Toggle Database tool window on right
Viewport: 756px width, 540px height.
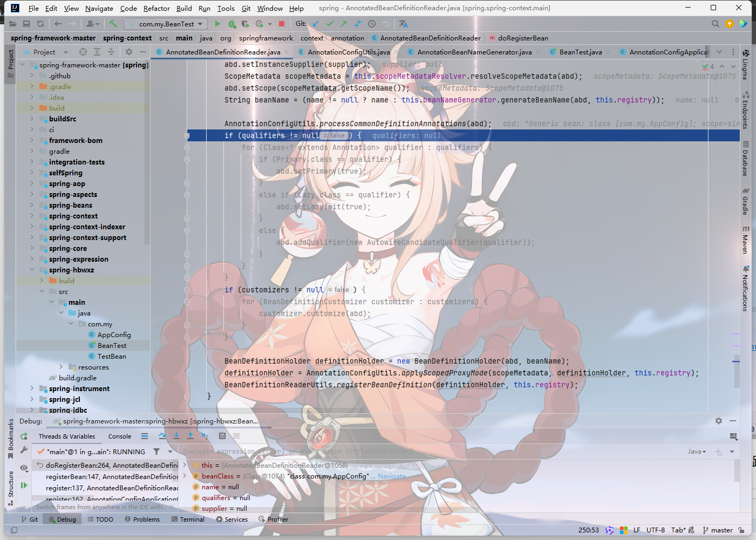pyautogui.click(x=745, y=159)
